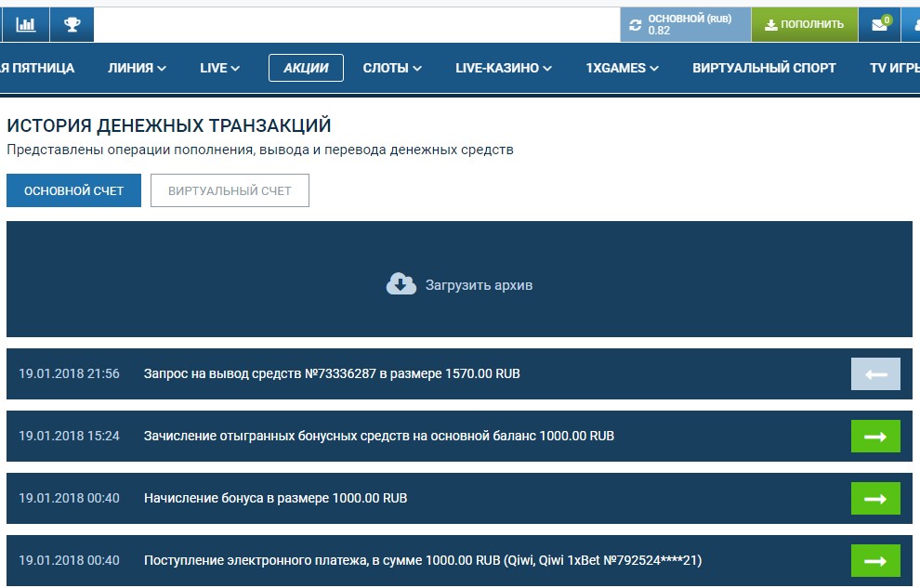Refresh the main account balance
The height and width of the screenshot is (588, 920).
coord(636,23)
